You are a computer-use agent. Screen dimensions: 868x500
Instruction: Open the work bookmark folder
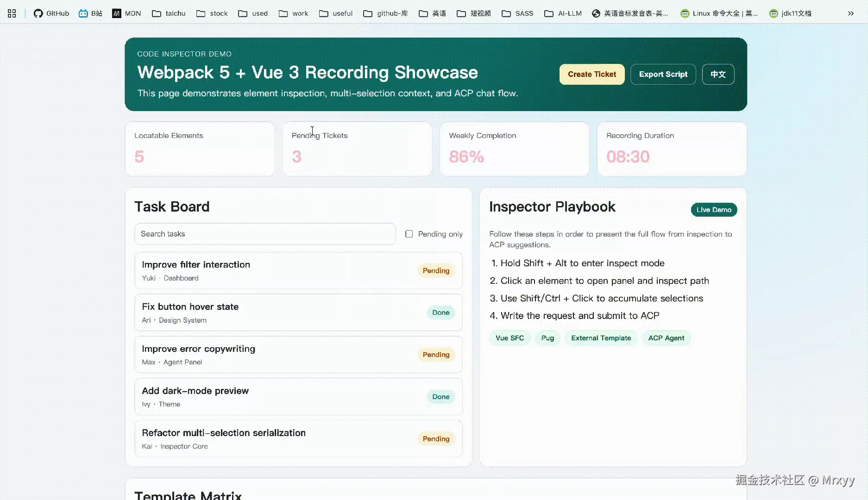click(293, 13)
